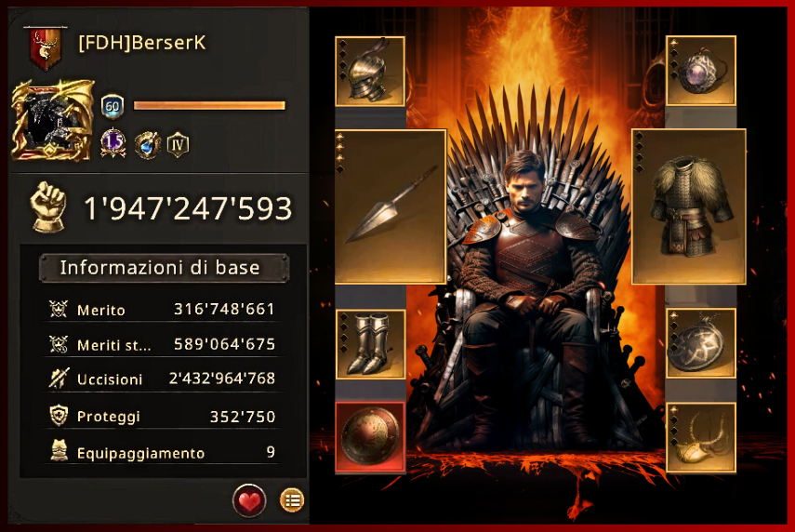Open the golden list menu button
Viewport: 795px width, 532px height.
point(292,500)
